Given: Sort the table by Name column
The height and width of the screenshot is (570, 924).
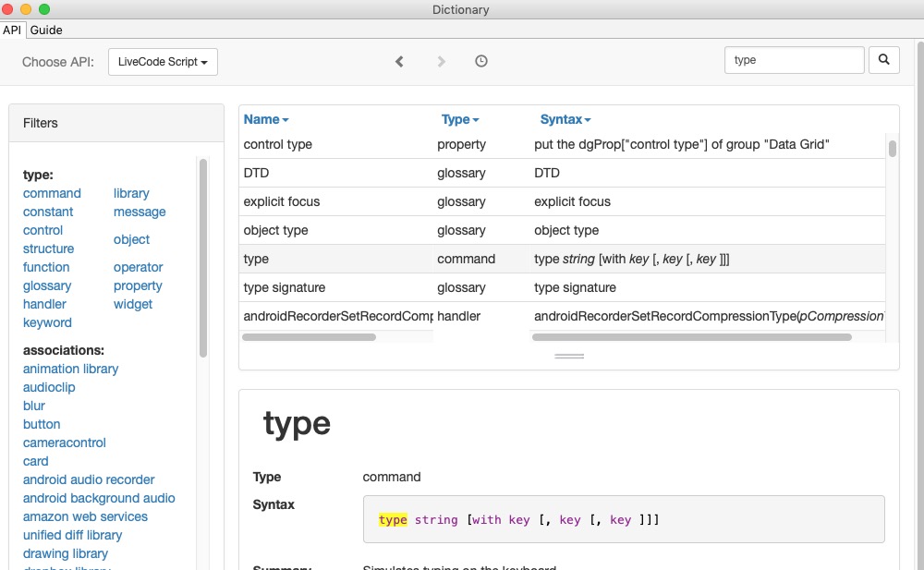Looking at the screenshot, I should pyautogui.click(x=266, y=119).
